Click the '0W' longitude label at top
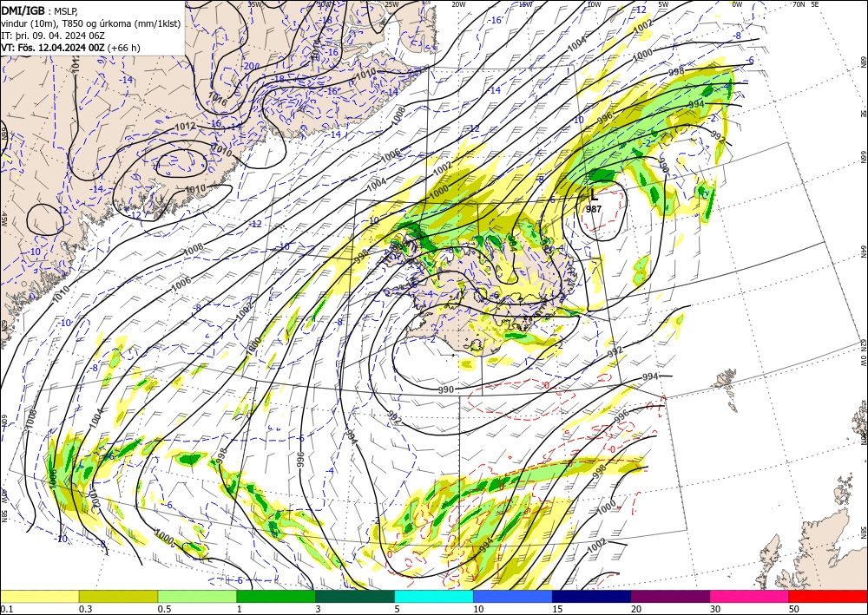Image resolution: width=868 pixels, height=615 pixels. coord(737,4)
